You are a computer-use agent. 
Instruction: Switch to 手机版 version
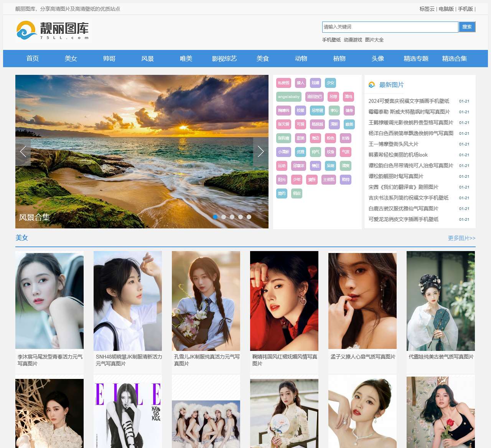point(465,9)
